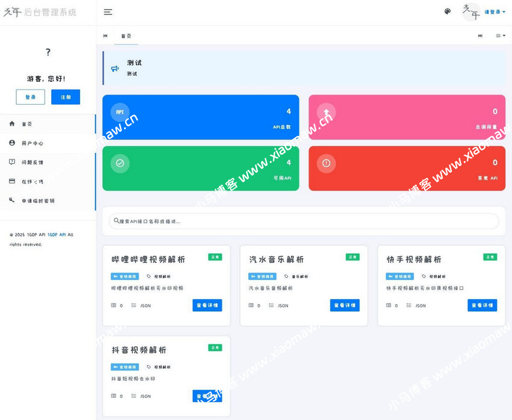Image resolution: width=512 pixels, height=420 pixels.
Task: Click the 1GDP API footer link
Action: [57, 235]
